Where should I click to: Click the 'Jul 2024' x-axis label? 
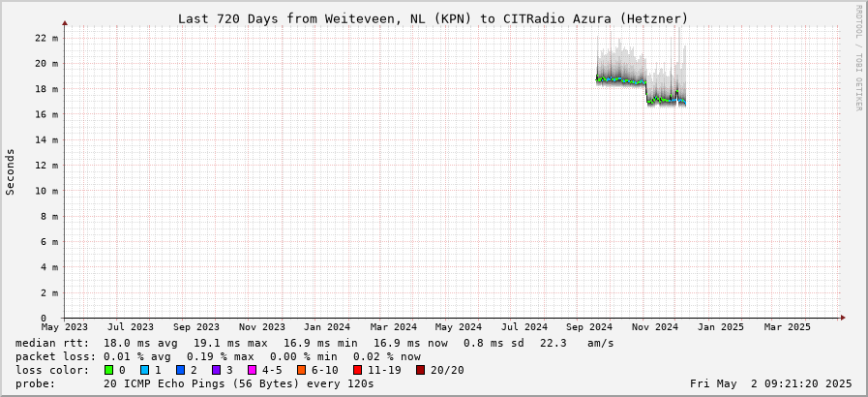click(524, 328)
